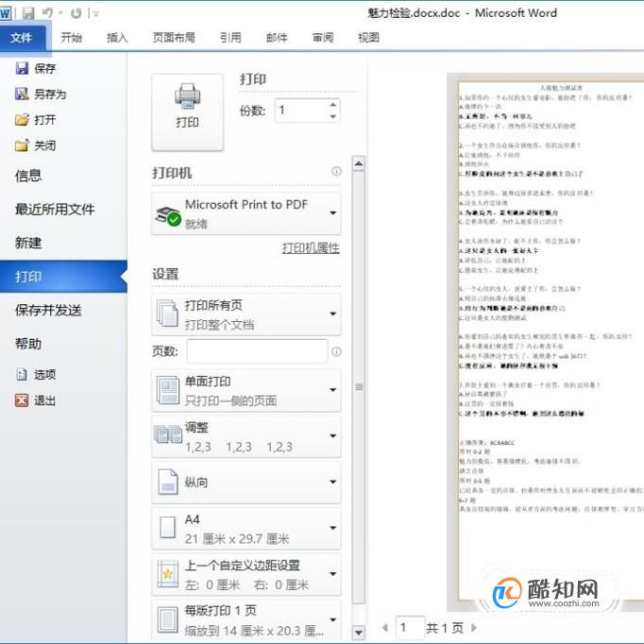Click the 打开 folder icon in sidebar
This screenshot has height=644, width=644.
22,120
